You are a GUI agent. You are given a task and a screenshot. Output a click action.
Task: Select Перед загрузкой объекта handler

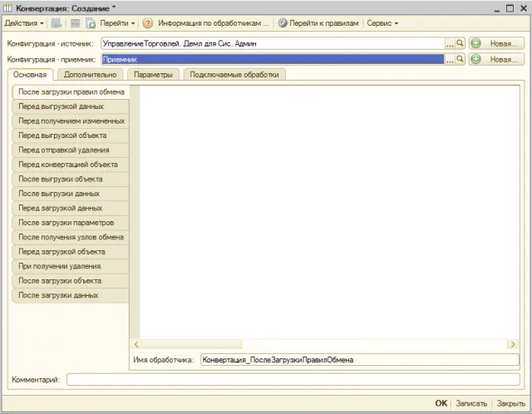tap(71, 252)
